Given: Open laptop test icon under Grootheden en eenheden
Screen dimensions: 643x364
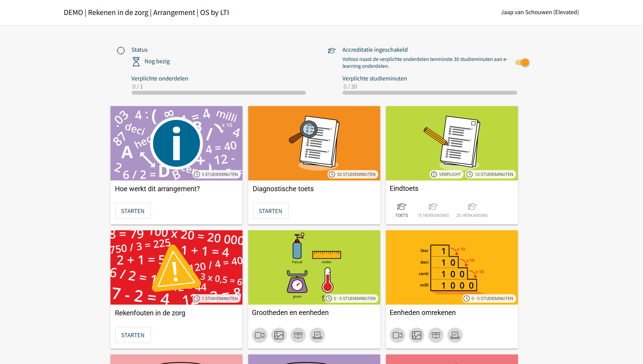Looking at the screenshot, I should pyautogui.click(x=317, y=335).
